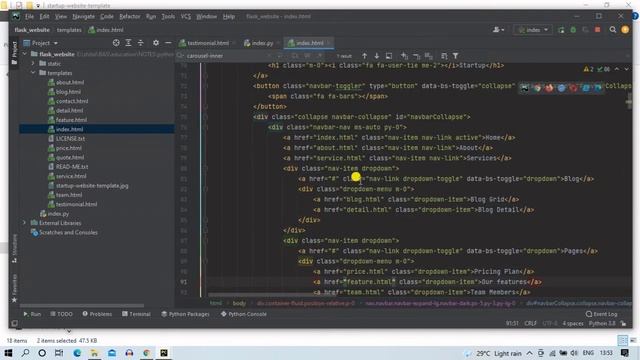Open page in Chrome browser icon

(537, 87)
